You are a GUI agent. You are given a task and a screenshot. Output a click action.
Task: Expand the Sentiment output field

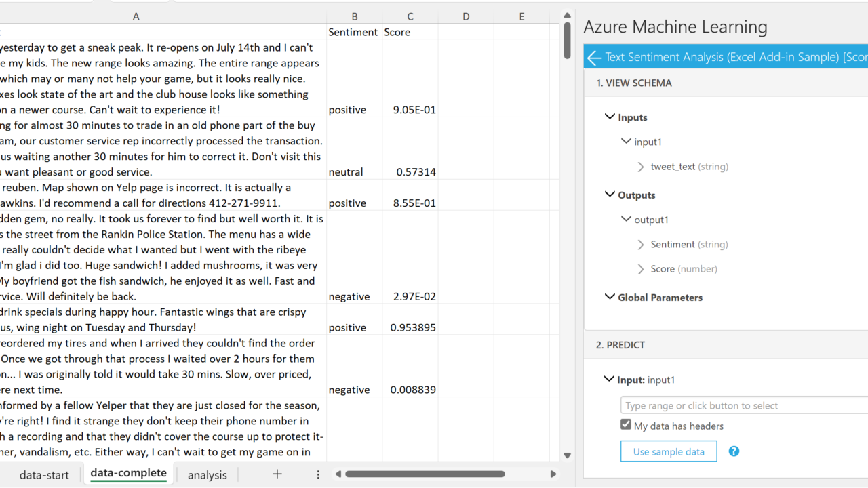pos(641,245)
